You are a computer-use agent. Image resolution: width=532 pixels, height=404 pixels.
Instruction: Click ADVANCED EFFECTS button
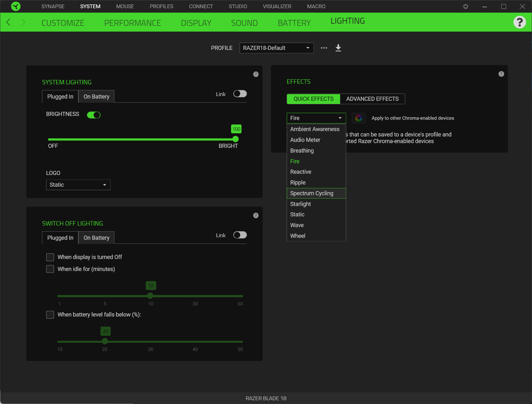tap(372, 99)
